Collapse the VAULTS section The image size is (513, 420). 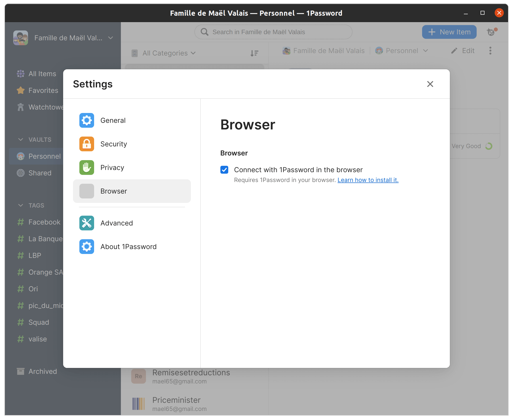(20, 140)
